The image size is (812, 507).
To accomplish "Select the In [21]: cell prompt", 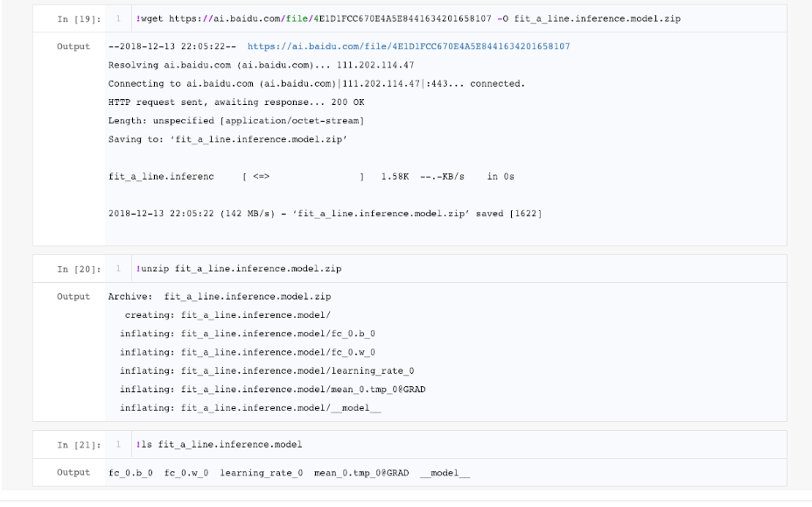I will tap(80, 445).
